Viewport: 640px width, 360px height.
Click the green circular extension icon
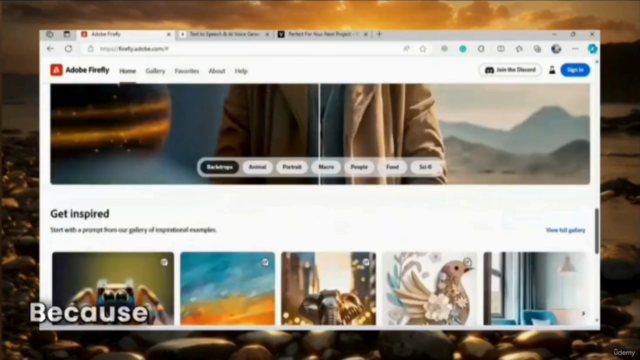click(x=463, y=49)
